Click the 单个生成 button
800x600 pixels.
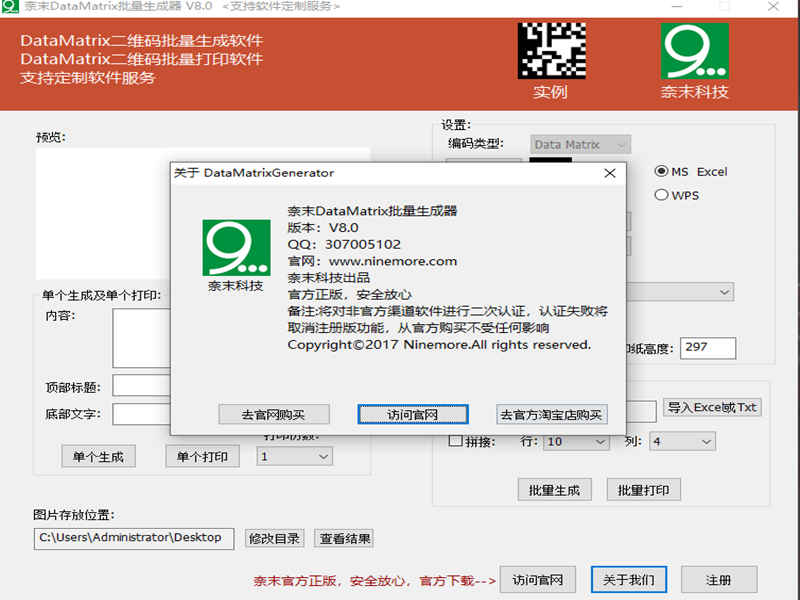[98, 456]
